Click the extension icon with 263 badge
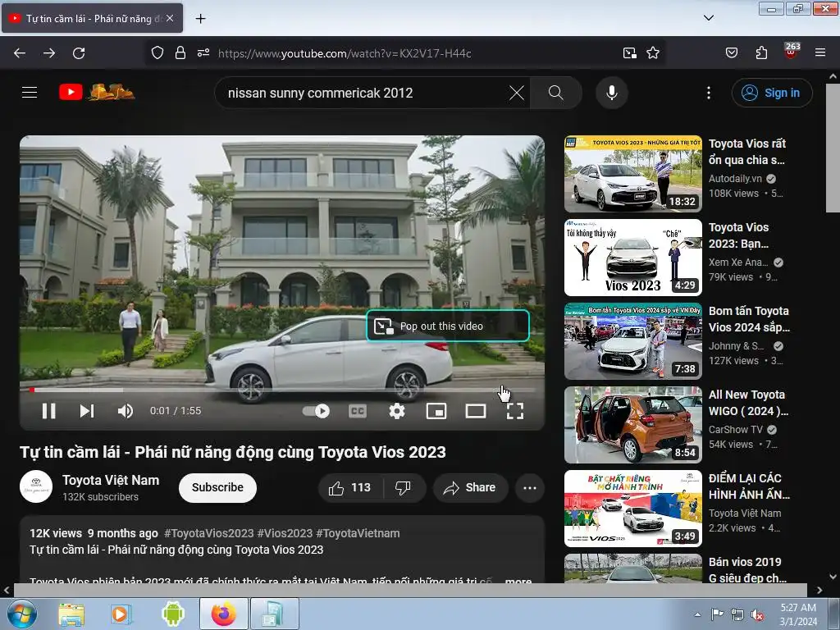Image resolution: width=840 pixels, height=630 pixels. point(791,52)
